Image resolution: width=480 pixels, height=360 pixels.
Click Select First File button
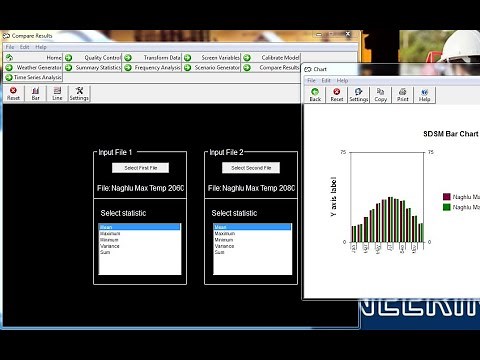pyautogui.click(x=140, y=168)
